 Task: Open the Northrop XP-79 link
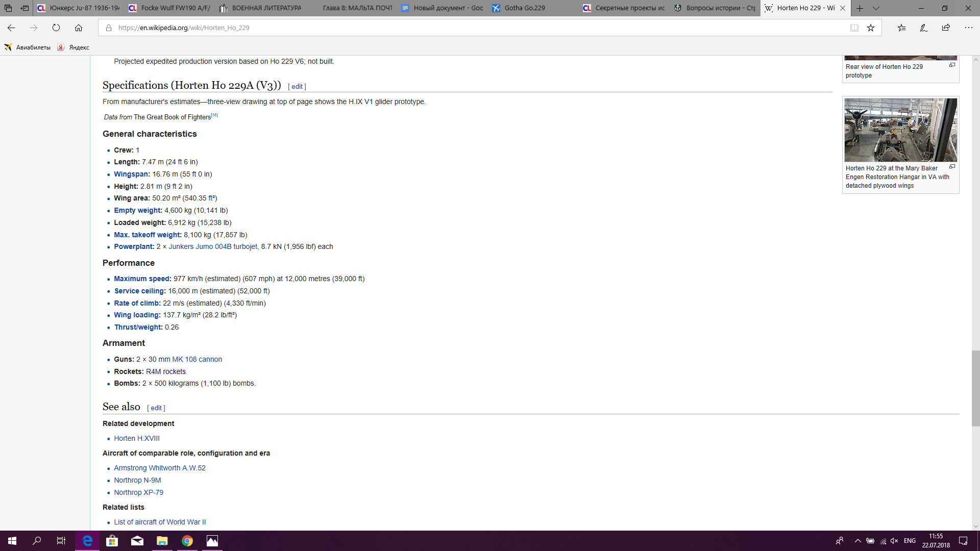click(138, 492)
